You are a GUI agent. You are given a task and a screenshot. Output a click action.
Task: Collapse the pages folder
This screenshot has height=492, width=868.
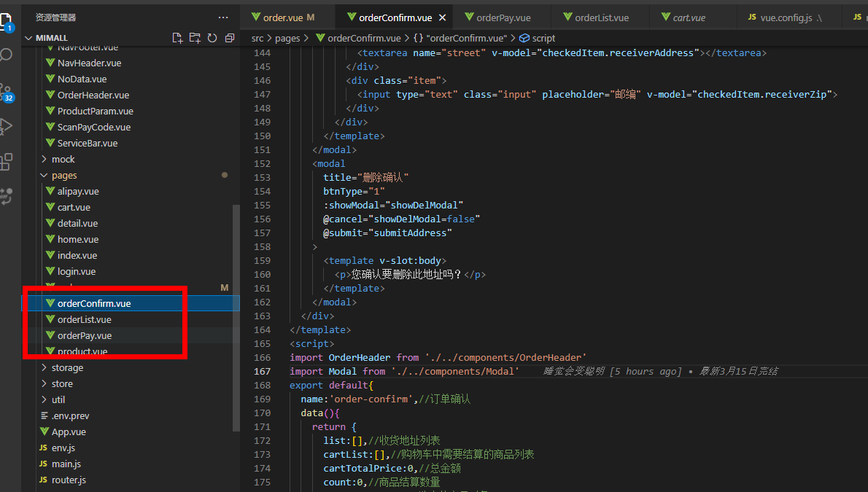pos(63,175)
